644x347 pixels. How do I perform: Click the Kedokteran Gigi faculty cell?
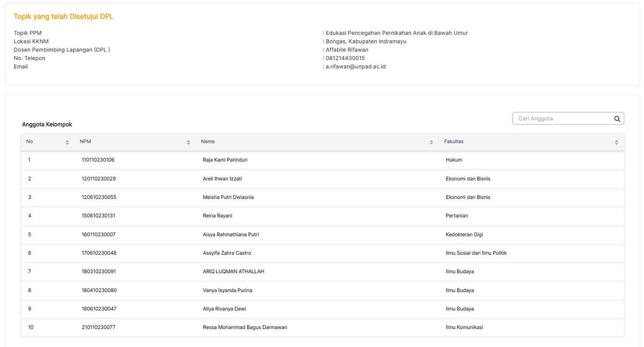464,235
